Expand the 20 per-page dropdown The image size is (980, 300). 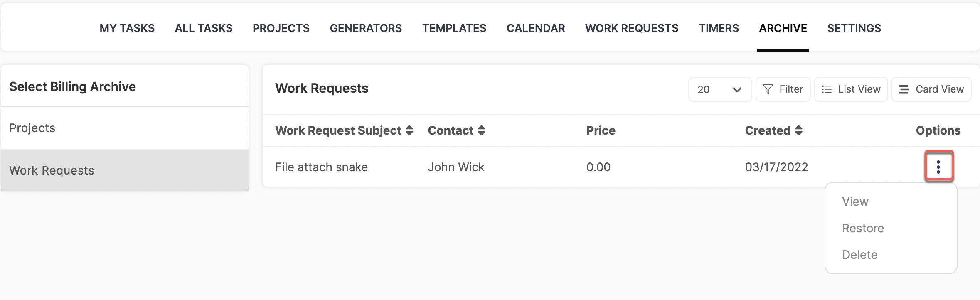(x=720, y=89)
